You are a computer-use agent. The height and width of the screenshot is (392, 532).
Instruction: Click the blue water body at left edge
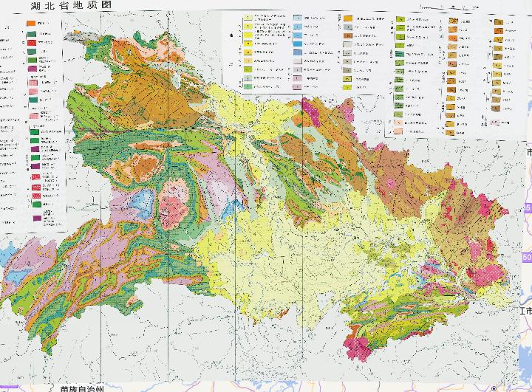tap(7, 255)
